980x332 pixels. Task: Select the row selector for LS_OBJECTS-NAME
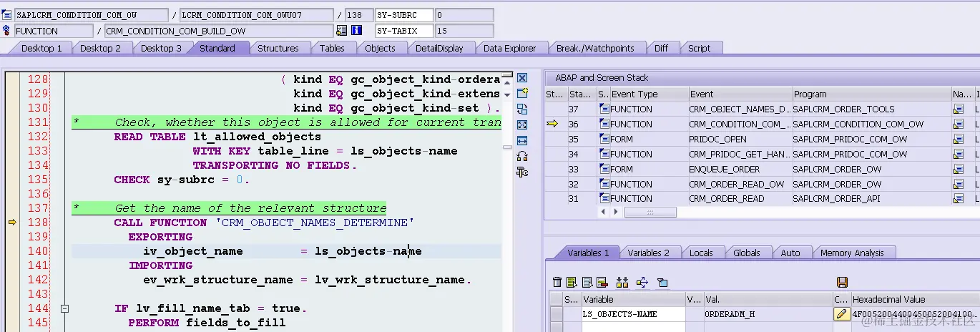coord(556,314)
